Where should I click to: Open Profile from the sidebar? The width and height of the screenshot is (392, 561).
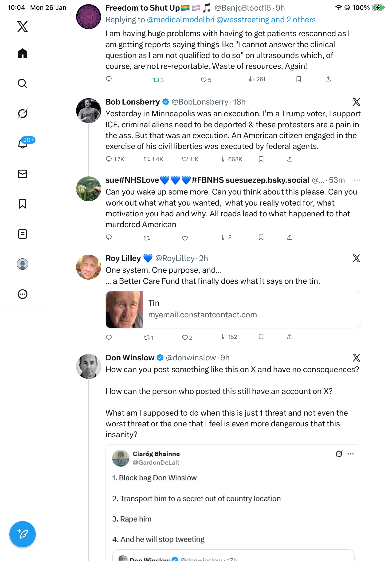pyautogui.click(x=23, y=264)
